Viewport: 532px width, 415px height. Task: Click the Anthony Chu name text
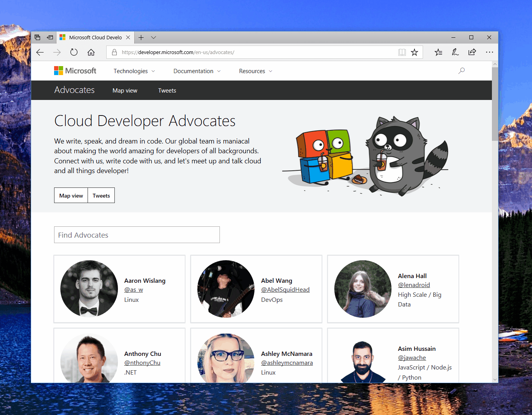[x=142, y=354]
